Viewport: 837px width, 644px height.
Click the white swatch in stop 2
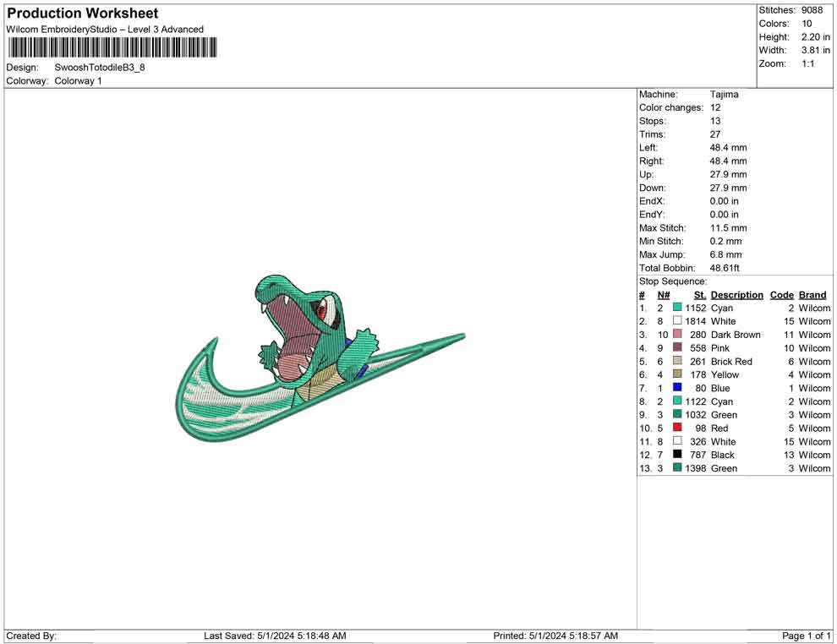(x=677, y=320)
